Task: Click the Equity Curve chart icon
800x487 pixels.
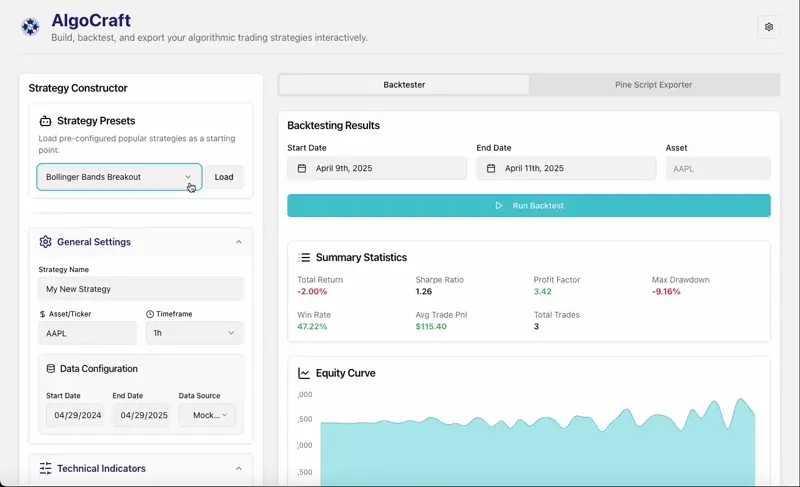Action: [304, 374]
